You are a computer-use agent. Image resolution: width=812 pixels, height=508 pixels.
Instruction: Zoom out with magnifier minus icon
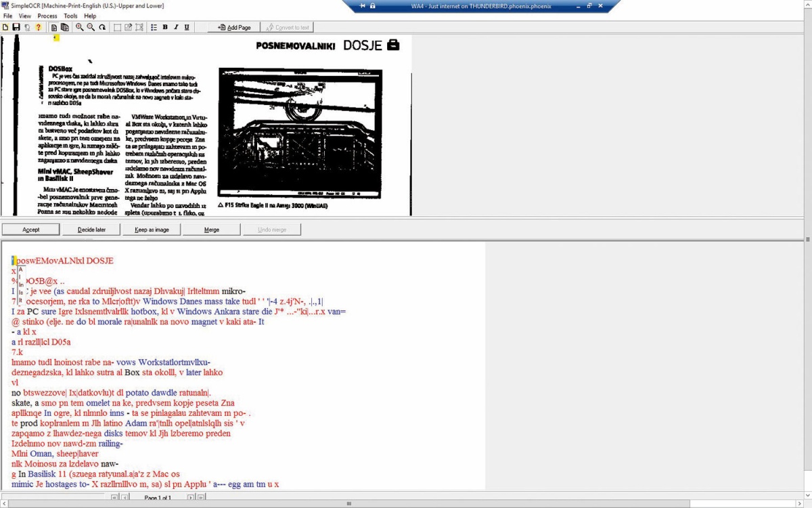(x=91, y=27)
